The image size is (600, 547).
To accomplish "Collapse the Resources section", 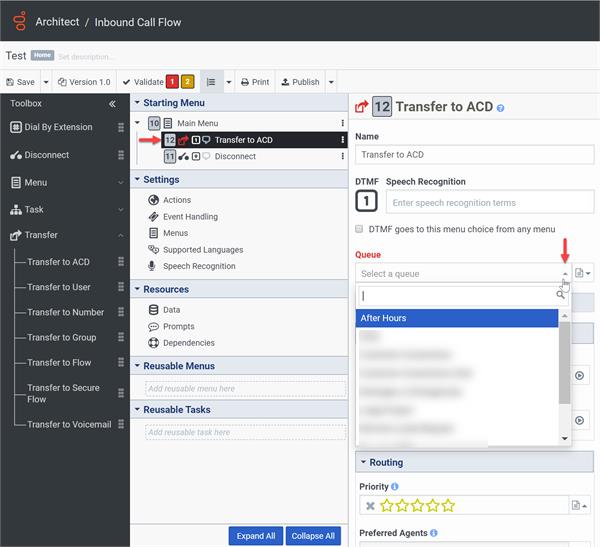I will point(137,289).
